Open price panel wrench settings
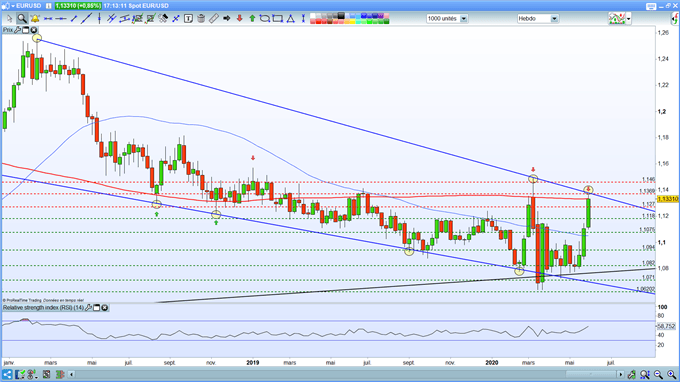The width and height of the screenshot is (680, 382). coord(18,30)
